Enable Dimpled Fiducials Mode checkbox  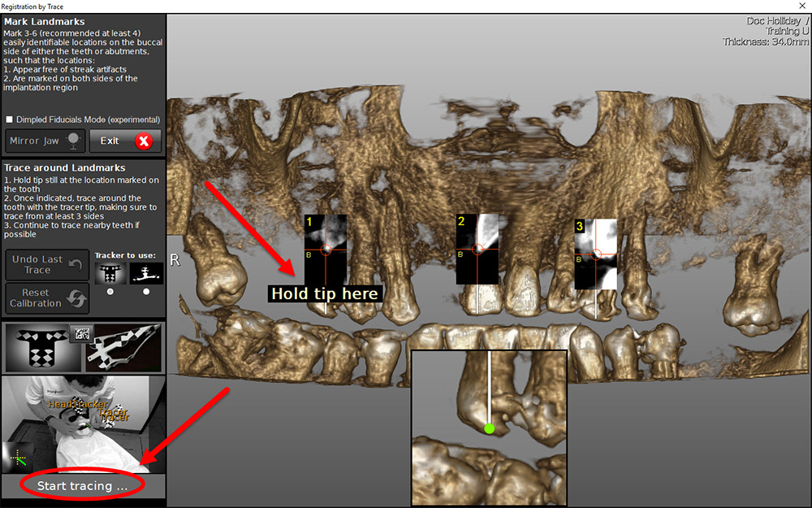[x=9, y=119]
